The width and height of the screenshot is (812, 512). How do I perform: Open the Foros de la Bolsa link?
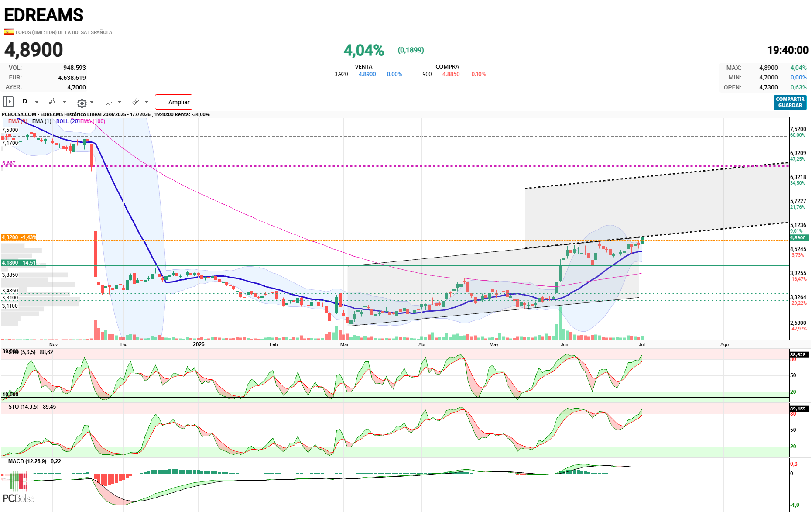65,32
